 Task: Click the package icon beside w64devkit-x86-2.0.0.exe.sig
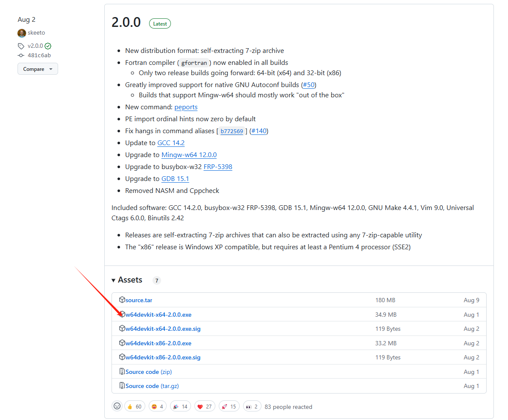tap(122, 357)
